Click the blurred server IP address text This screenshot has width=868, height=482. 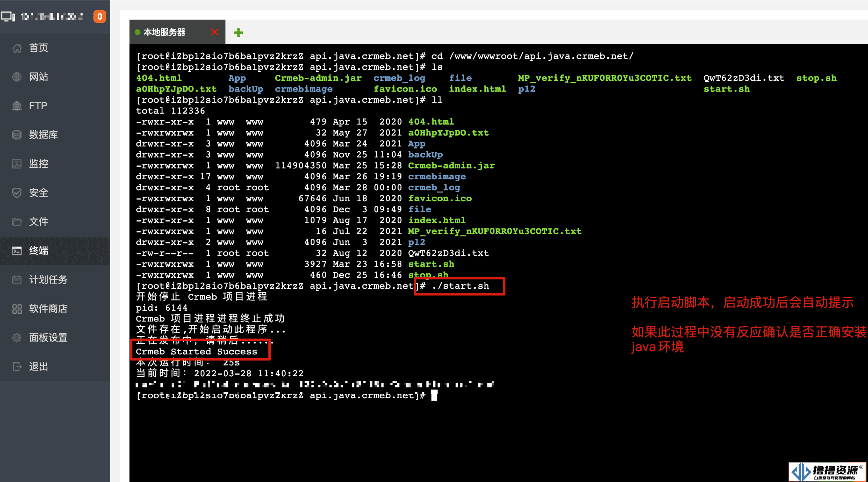point(52,17)
